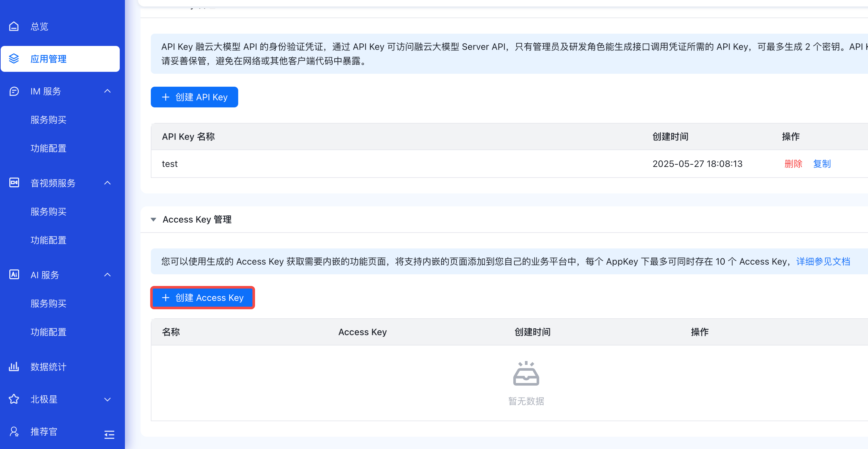The width and height of the screenshot is (868, 449).
Task: Collapse the Access Key 管理 section triangle
Action: click(x=153, y=219)
